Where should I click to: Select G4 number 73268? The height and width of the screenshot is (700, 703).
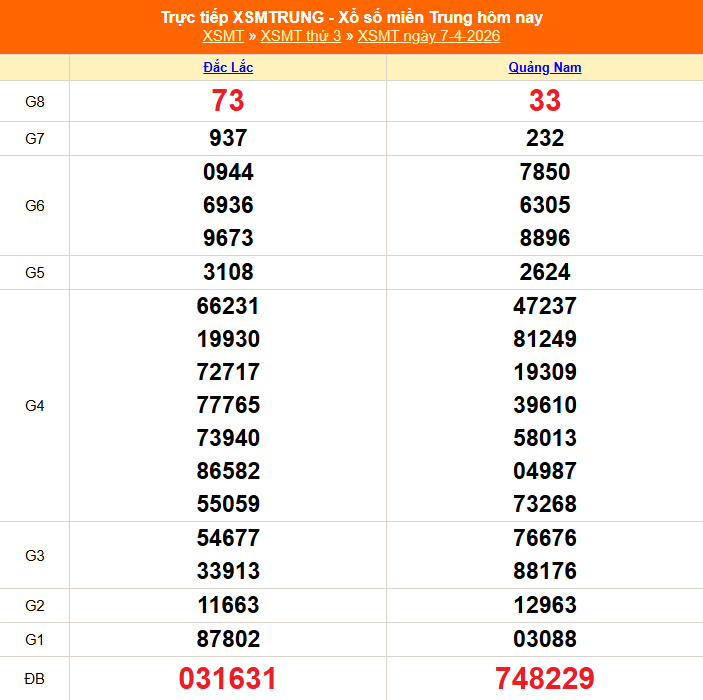(x=545, y=504)
